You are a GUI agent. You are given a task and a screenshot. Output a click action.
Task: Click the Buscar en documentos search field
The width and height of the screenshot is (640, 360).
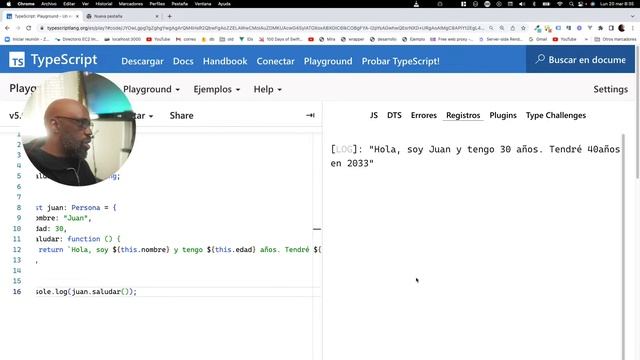(x=580, y=60)
